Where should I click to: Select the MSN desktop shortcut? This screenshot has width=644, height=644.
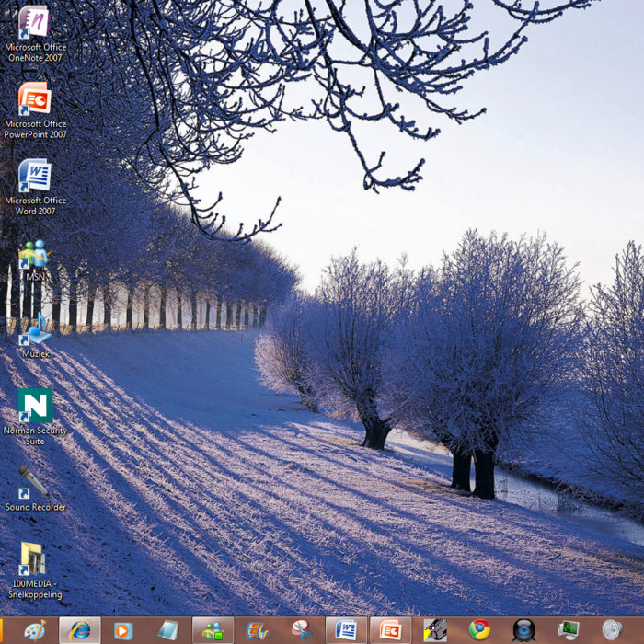point(35,254)
